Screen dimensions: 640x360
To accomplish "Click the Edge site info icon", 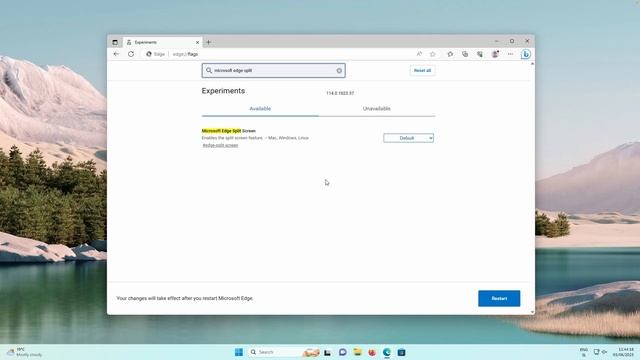I will [155, 54].
